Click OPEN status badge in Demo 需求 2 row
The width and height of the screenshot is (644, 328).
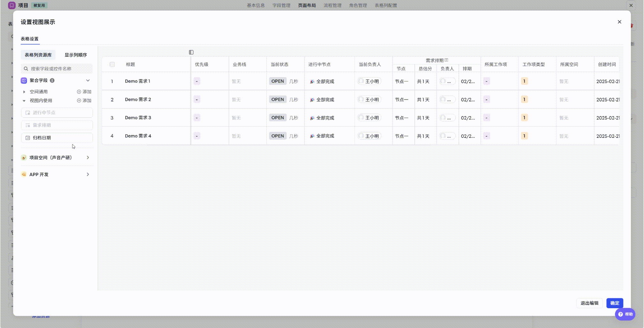point(277,100)
